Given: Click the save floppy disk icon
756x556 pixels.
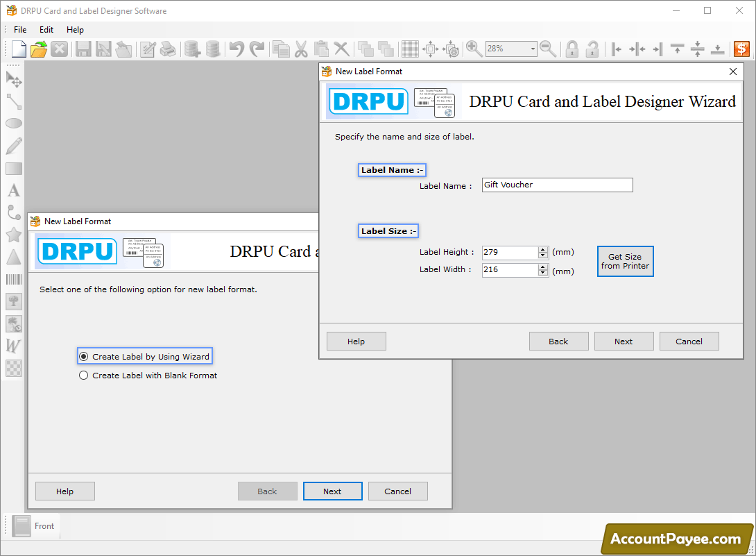Looking at the screenshot, I should click(x=83, y=49).
